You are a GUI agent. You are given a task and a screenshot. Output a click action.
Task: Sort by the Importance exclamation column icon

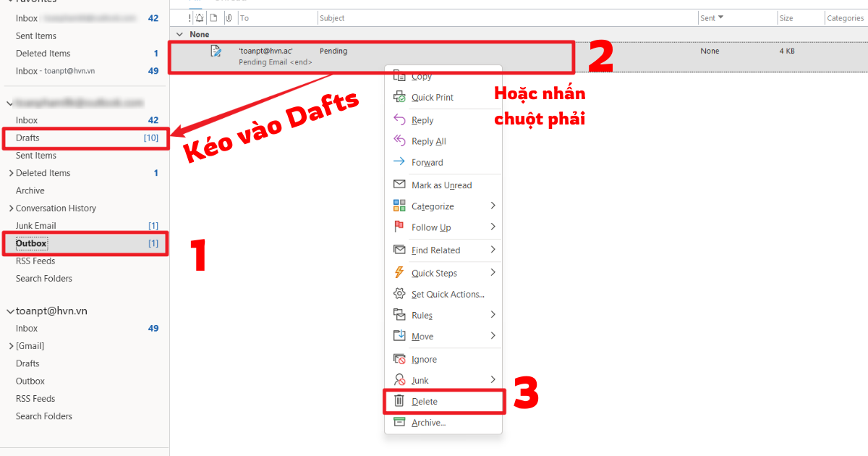click(x=190, y=18)
